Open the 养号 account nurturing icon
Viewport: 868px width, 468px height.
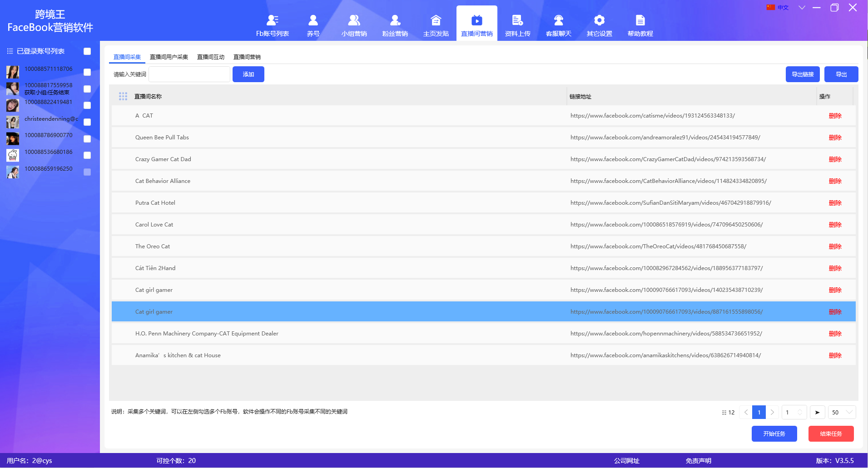point(313,20)
